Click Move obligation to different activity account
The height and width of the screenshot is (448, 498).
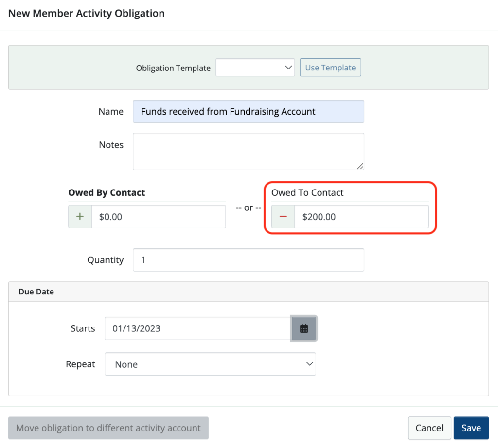click(108, 428)
